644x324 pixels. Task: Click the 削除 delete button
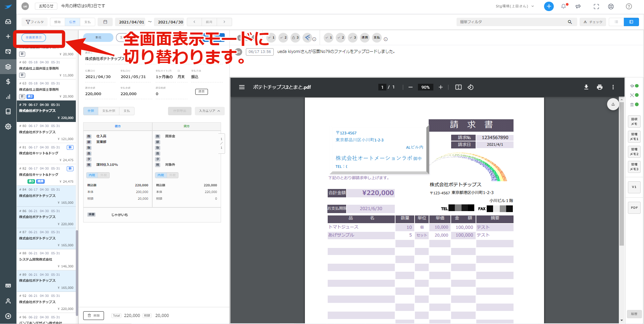click(94, 316)
